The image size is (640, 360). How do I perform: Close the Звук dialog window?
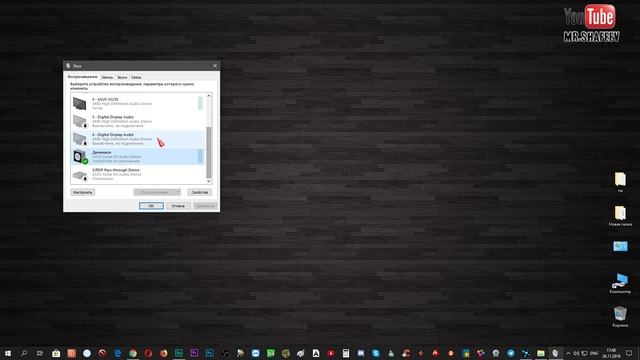(215, 66)
